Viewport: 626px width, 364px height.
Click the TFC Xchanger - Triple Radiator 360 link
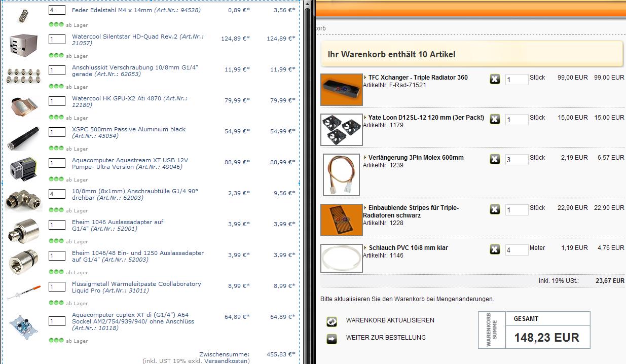click(418, 78)
